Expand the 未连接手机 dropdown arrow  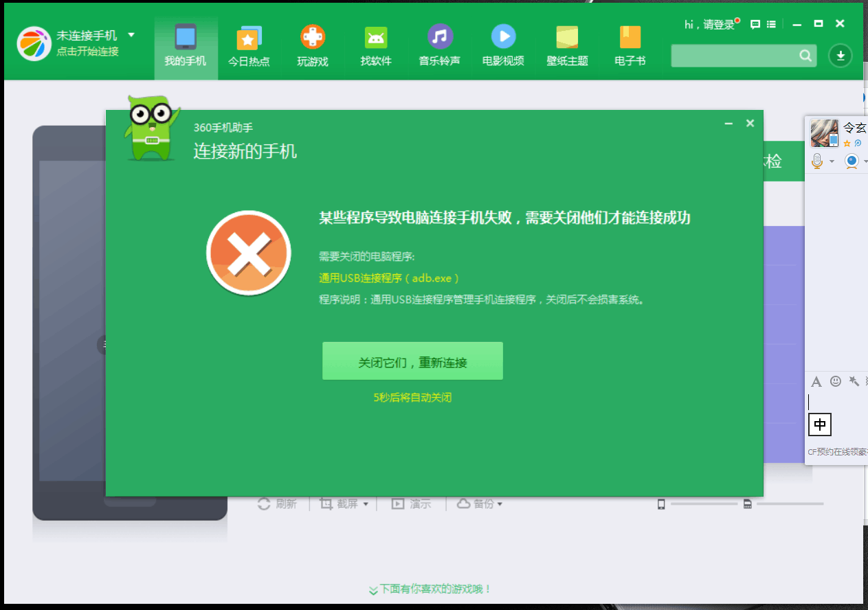(x=131, y=35)
